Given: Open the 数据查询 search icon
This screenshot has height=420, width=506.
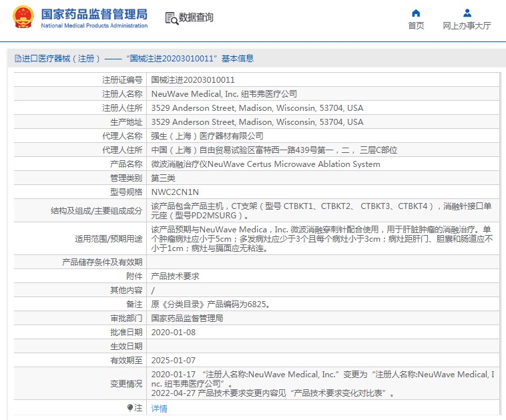Looking at the screenshot, I should click(x=172, y=19).
